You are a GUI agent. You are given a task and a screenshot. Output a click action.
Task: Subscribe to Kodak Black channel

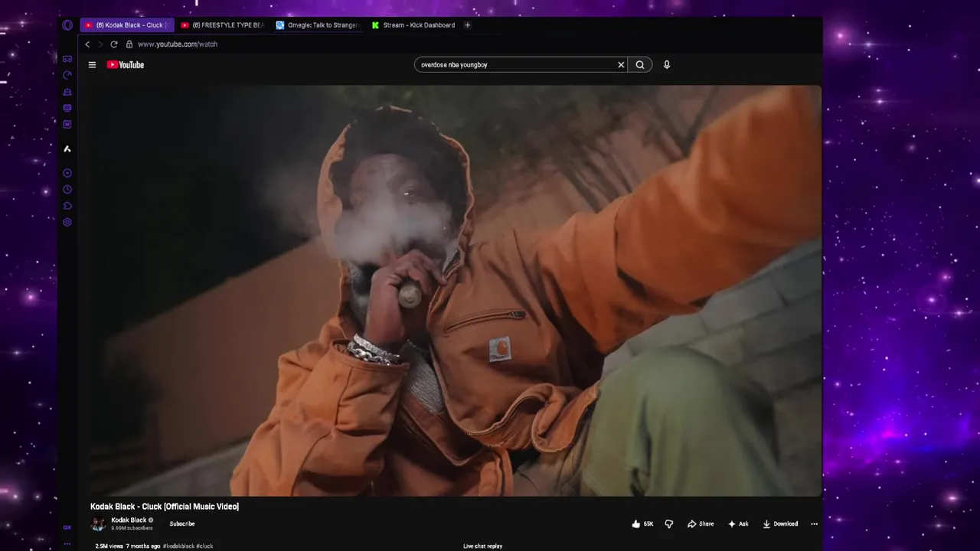[182, 524]
